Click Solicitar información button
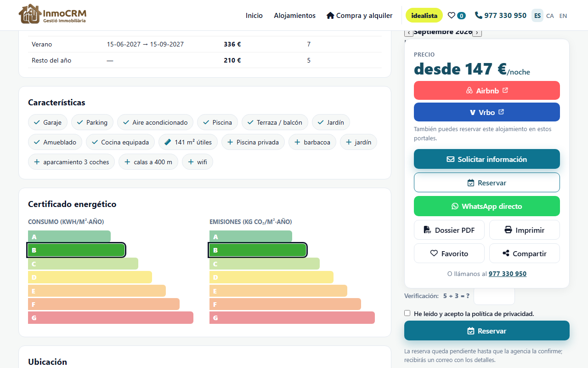588x368 pixels. (x=487, y=159)
